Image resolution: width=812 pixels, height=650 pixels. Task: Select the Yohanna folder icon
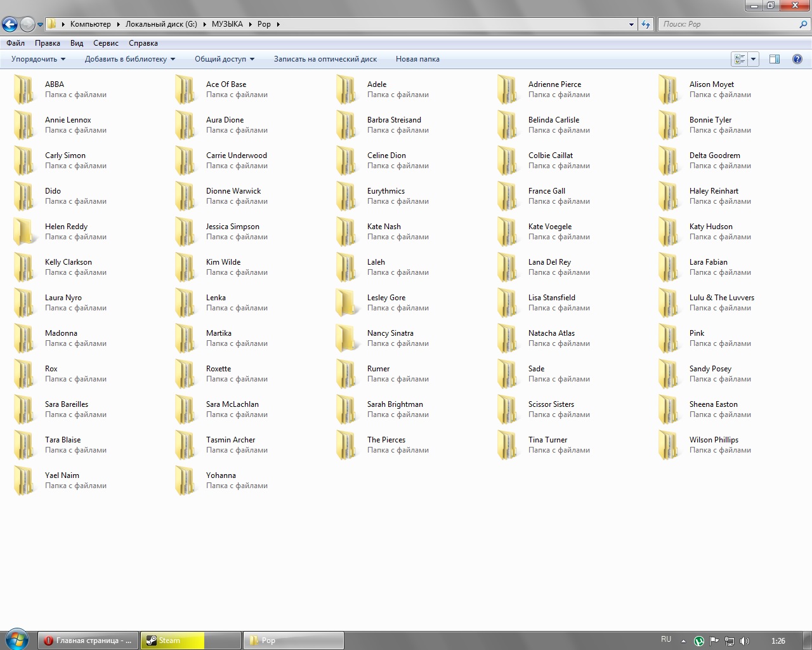coord(185,481)
